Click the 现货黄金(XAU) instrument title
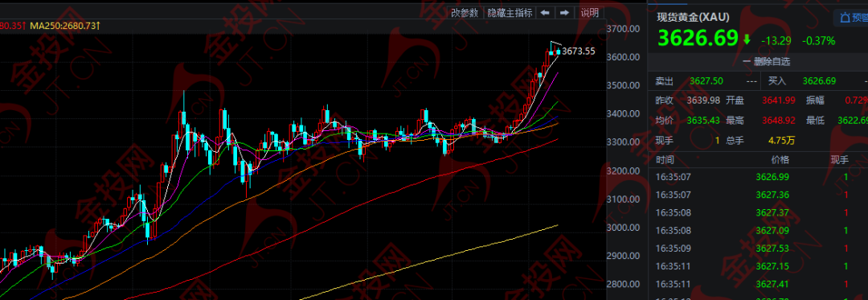Image resolution: width=868 pixels, height=300 pixels. (693, 17)
